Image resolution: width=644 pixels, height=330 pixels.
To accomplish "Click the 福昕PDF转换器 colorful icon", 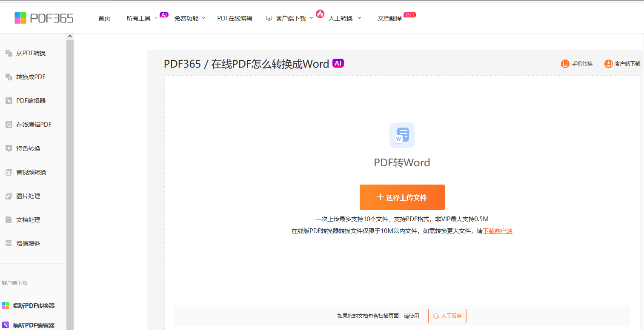I will tap(6, 305).
